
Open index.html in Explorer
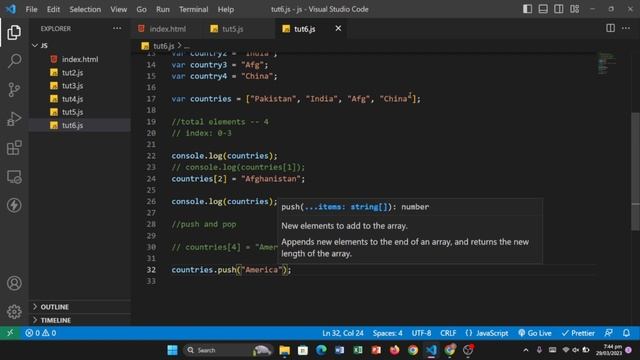[x=80, y=59]
